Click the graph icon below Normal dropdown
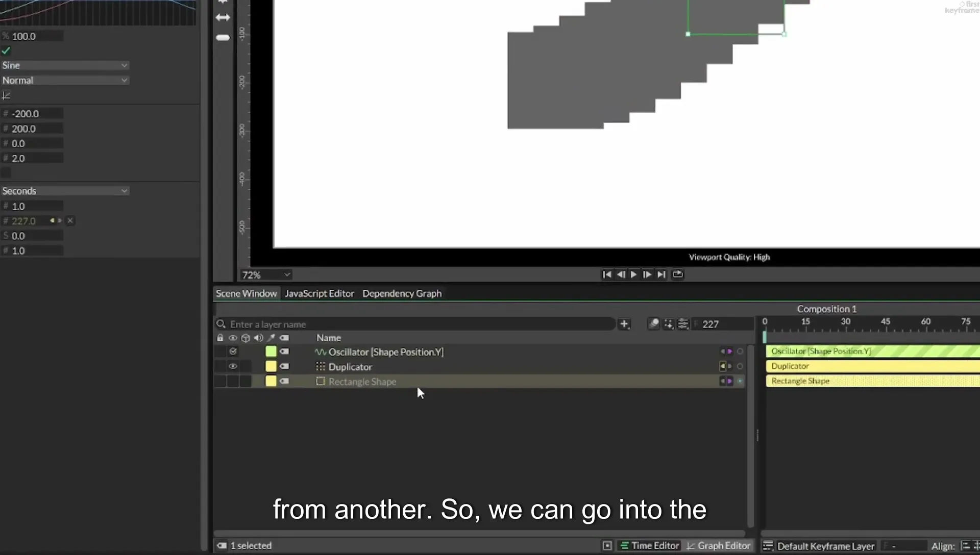Viewport: 980px width, 555px height. (x=6, y=95)
